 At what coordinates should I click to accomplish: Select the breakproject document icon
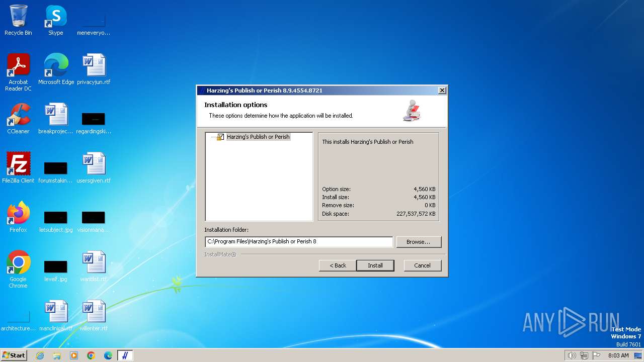pyautogui.click(x=56, y=119)
